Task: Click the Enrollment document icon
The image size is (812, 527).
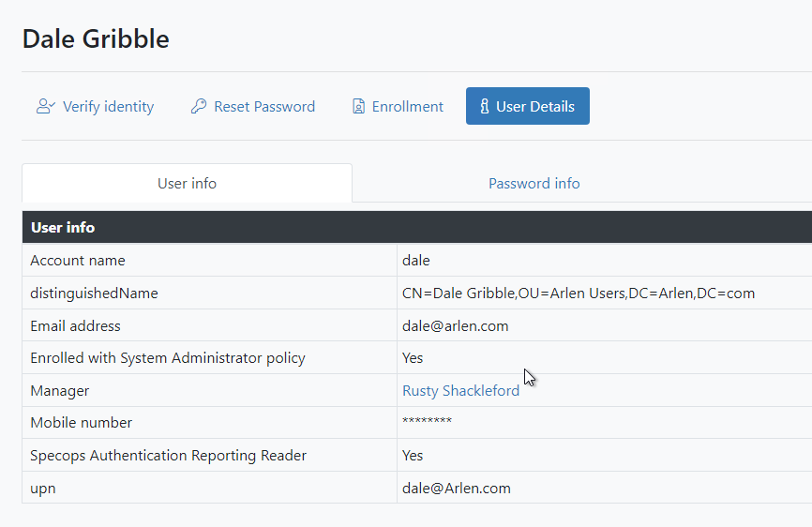Action: coord(358,106)
